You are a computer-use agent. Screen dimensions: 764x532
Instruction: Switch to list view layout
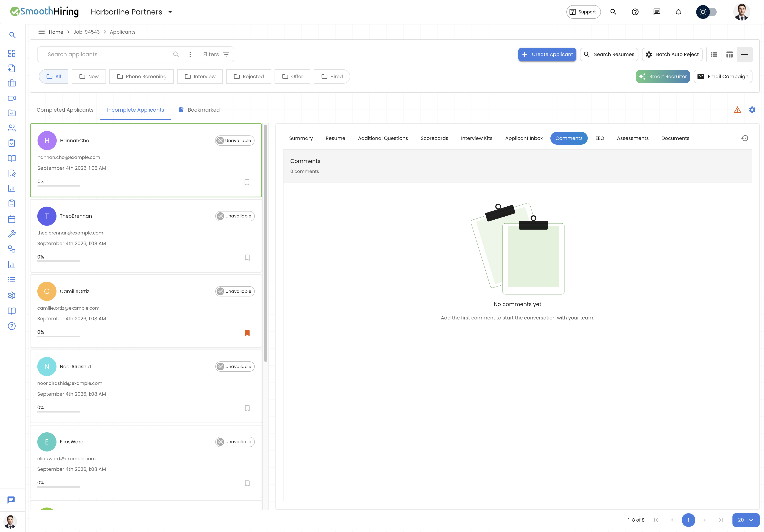714,55
